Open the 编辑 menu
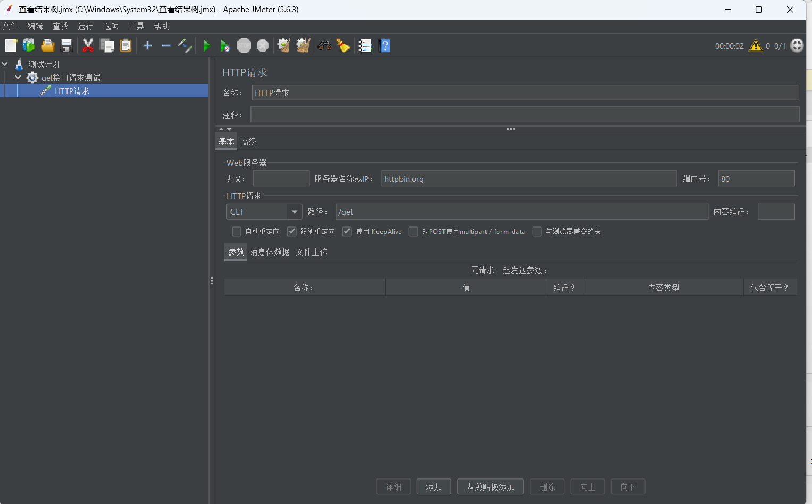The height and width of the screenshot is (504, 812). [35, 26]
